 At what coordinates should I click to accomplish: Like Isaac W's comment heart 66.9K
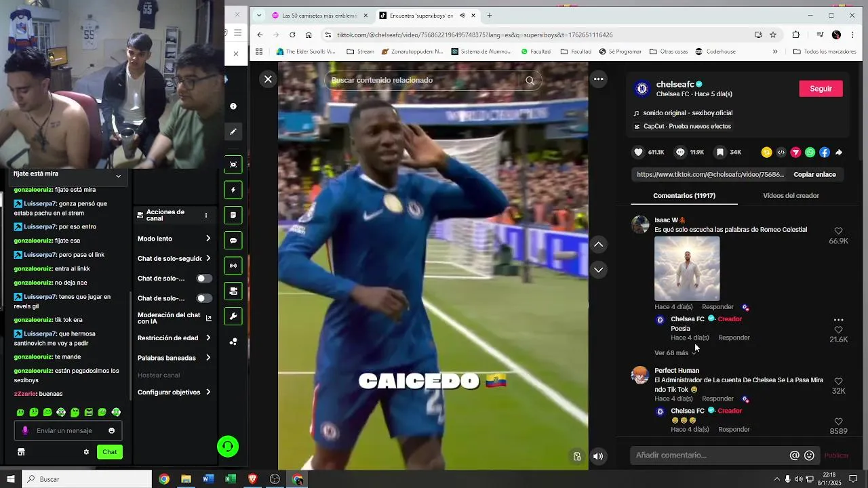pos(838,231)
